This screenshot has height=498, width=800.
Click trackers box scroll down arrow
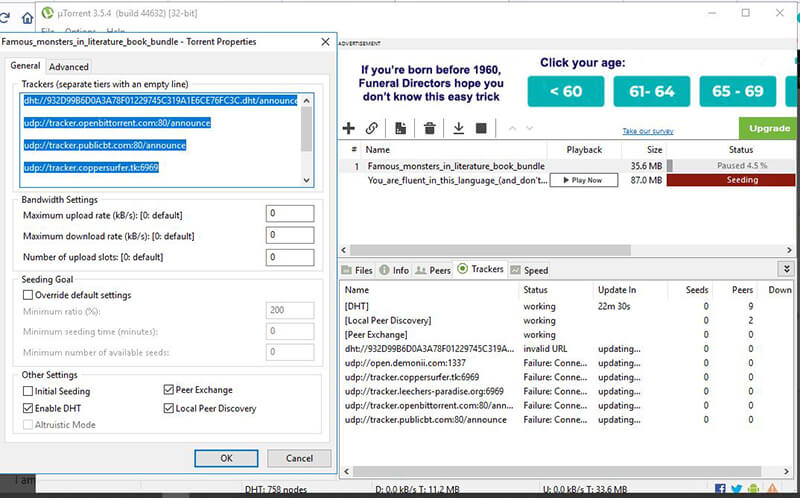tap(306, 180)
